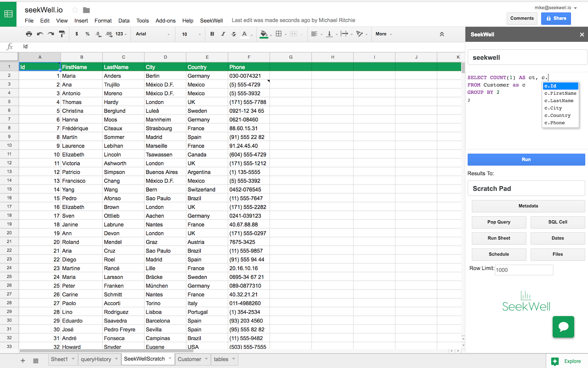Open the Add-ons menu
588x368 pixels.
(165, 21)
